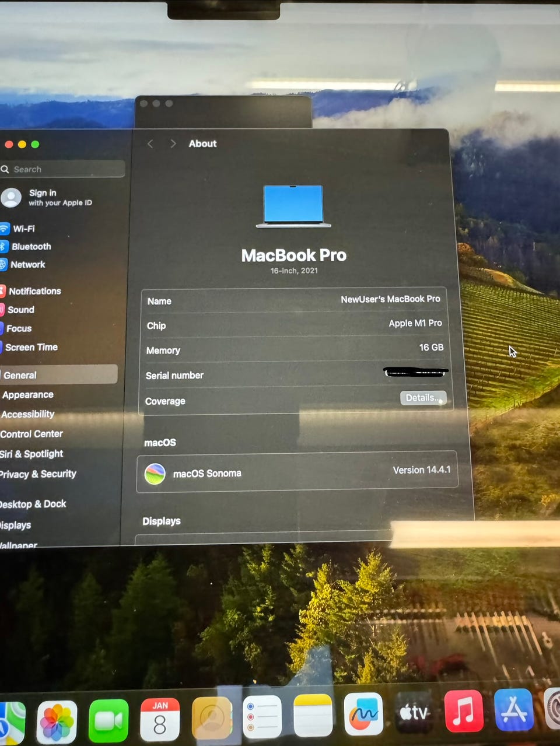
Task: Launch Freeform from the Dock
Action: [363, 715]
